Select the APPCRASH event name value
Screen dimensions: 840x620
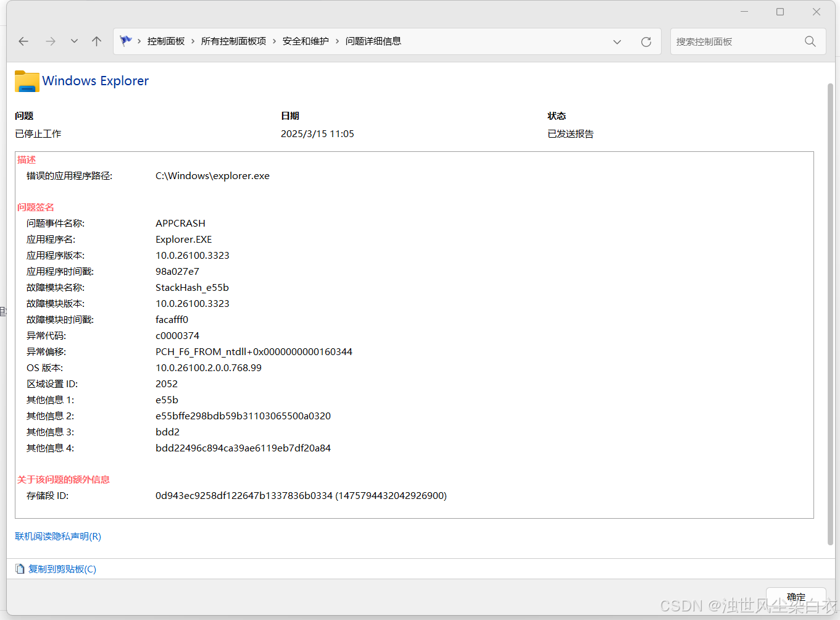click(180, 224)
